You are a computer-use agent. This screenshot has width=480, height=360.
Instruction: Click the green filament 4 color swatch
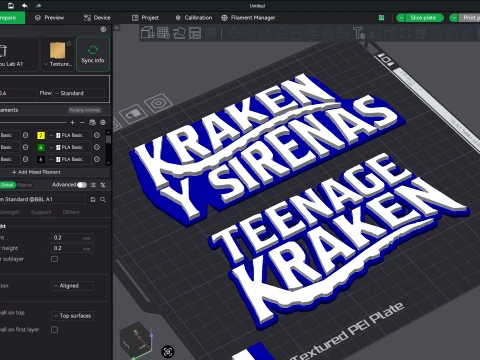click(41, 147)
